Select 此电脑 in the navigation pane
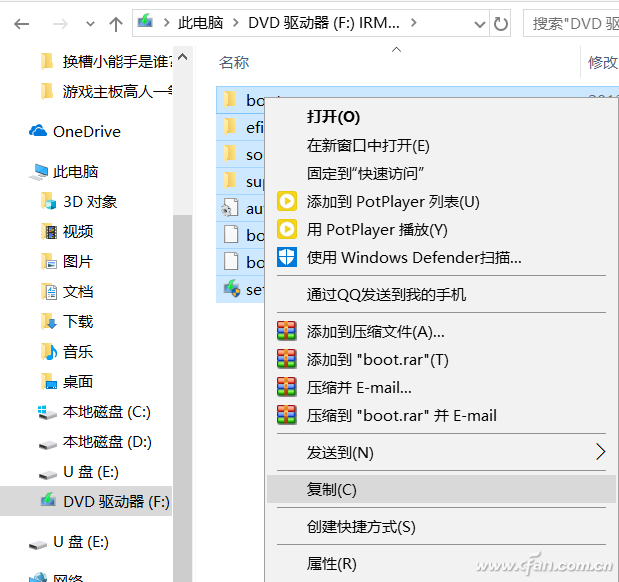 tap(75, 172)
